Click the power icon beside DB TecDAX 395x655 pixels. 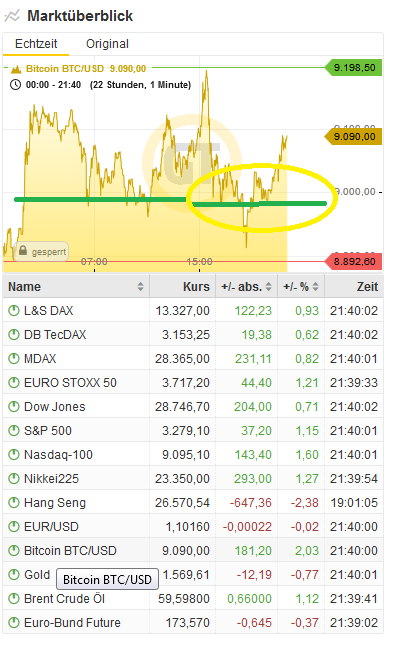pos(14,335)
